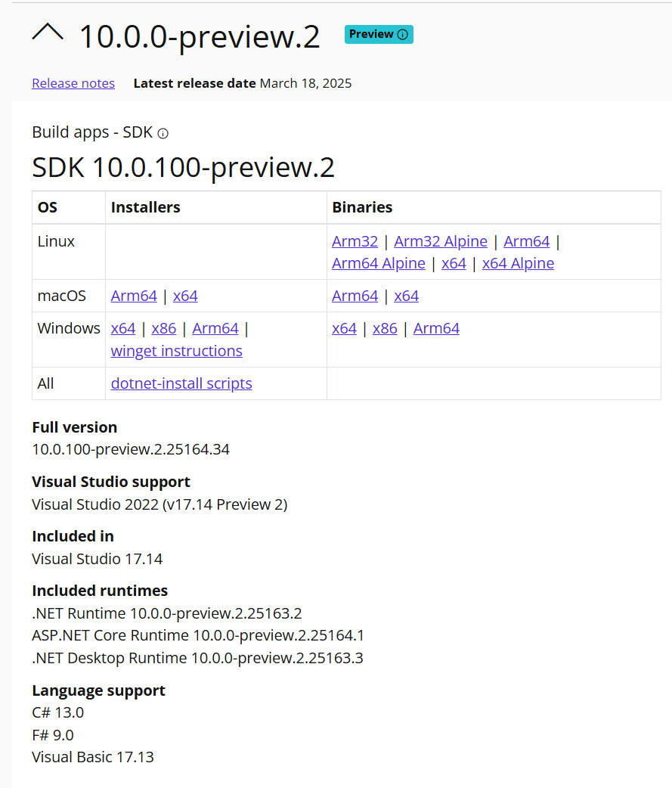This screenshot has height=788, width=672.
Task: Click the Full version heading
Action: tap(74, 427)
